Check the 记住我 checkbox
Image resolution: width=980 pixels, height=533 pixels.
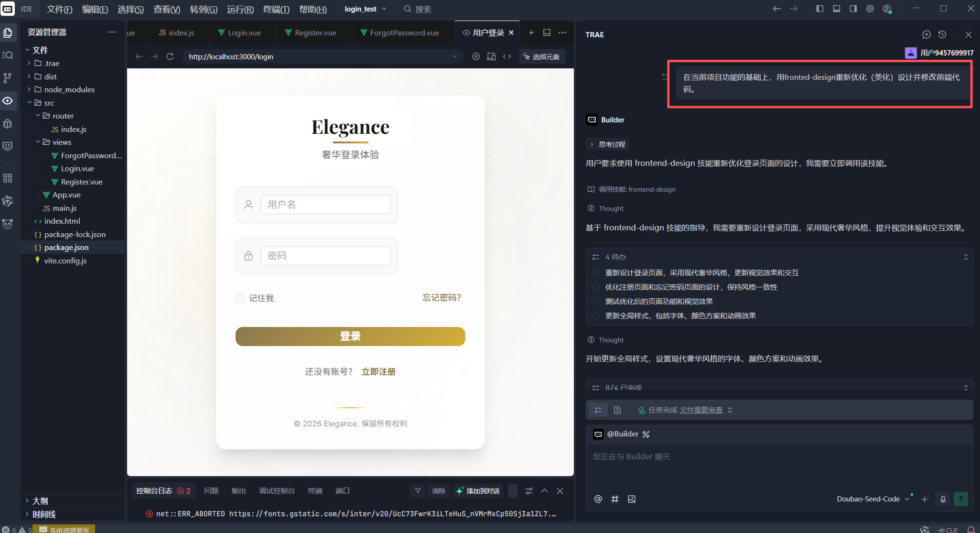(240, 298)
